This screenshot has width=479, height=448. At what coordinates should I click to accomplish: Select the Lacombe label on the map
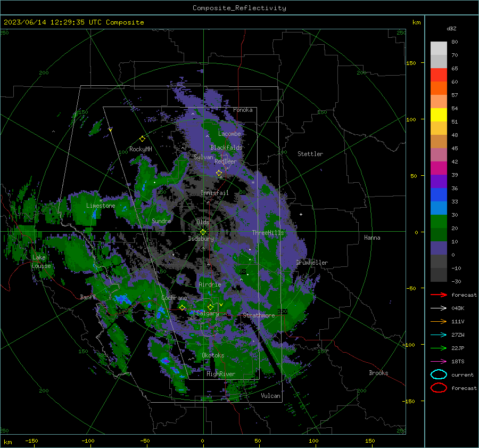229,134
